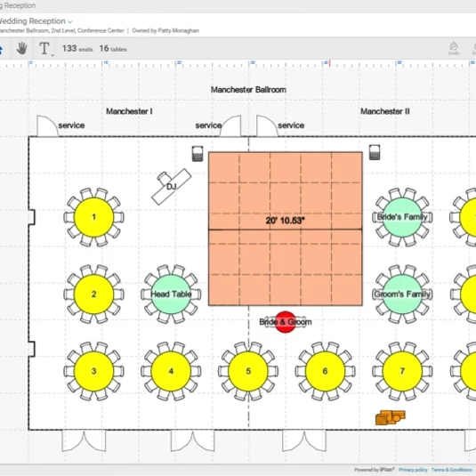Open the Privacy policy link

(413, 470)
